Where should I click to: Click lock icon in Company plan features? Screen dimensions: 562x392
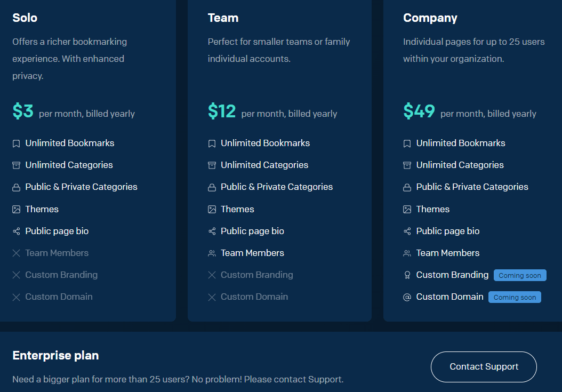point(407,187)
